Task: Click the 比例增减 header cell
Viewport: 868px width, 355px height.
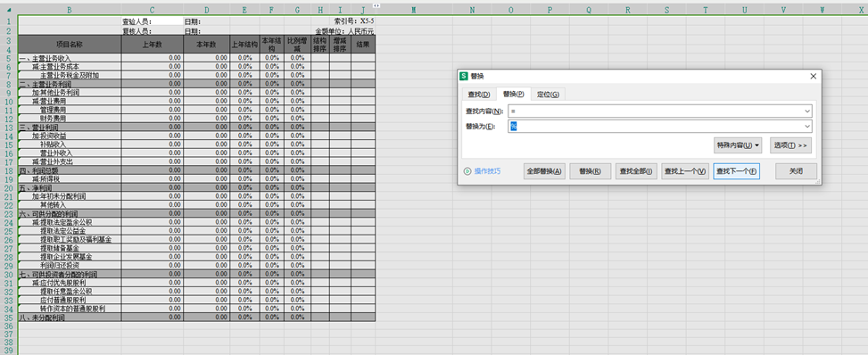Action: (x=297, y=45)
